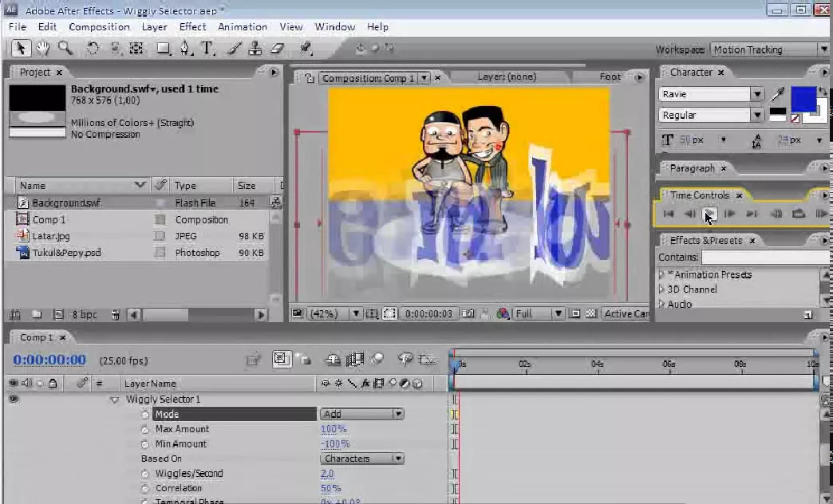Toggle stopwatch for Min Amount

pyautogui.click(x=145, y=444)
